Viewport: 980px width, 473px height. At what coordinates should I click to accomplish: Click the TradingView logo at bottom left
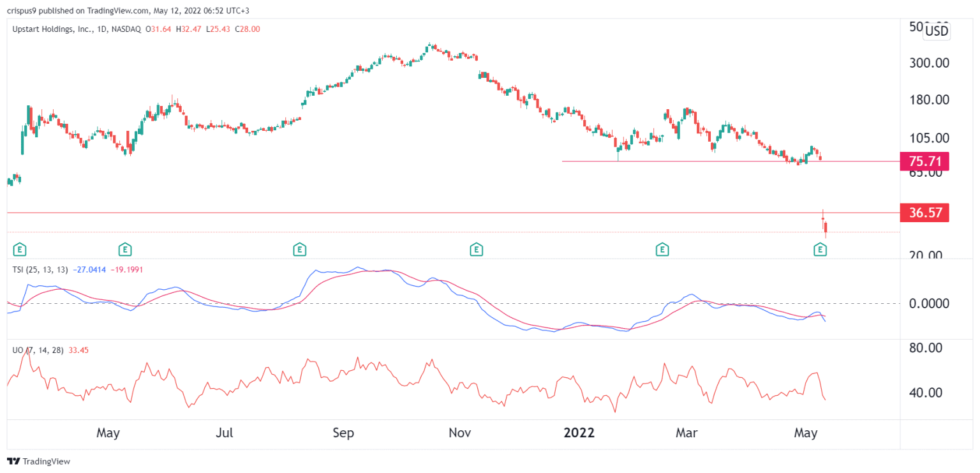click(38, 462)
